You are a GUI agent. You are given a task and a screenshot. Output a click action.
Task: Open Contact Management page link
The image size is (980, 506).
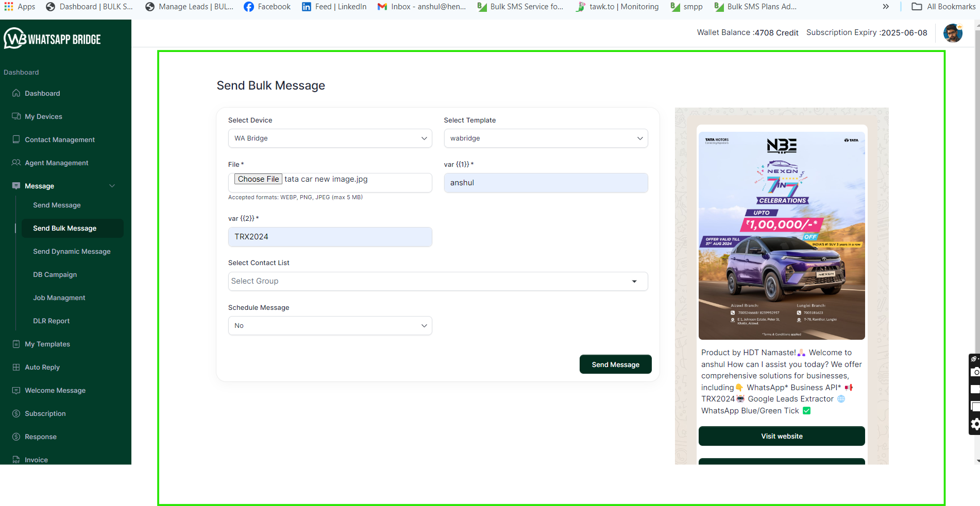(60, 139)
